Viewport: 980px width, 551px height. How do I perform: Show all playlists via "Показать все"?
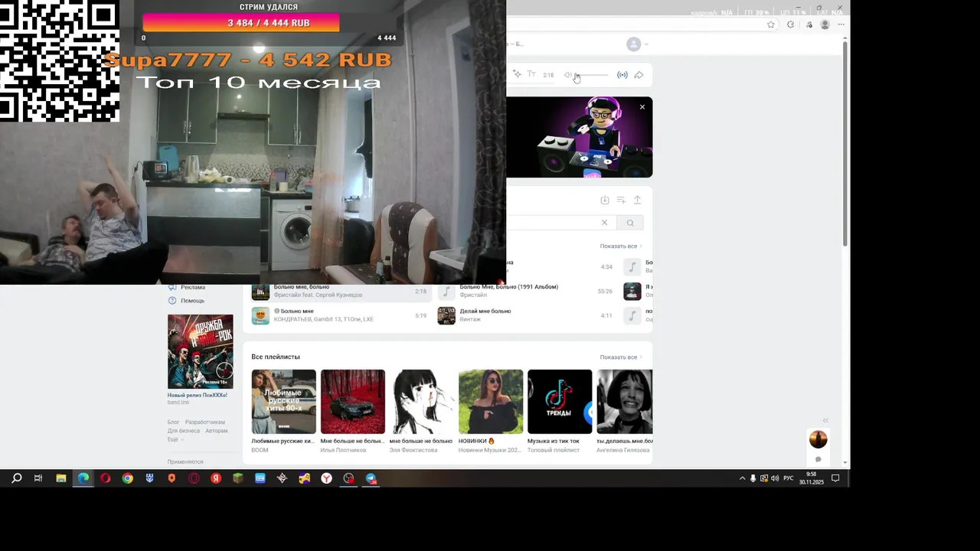click(620, 357)
